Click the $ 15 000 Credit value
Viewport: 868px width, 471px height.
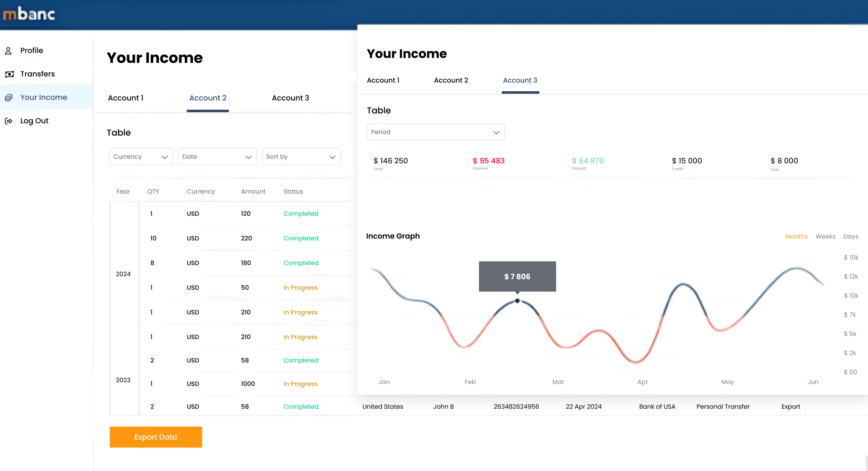point(687,161)
